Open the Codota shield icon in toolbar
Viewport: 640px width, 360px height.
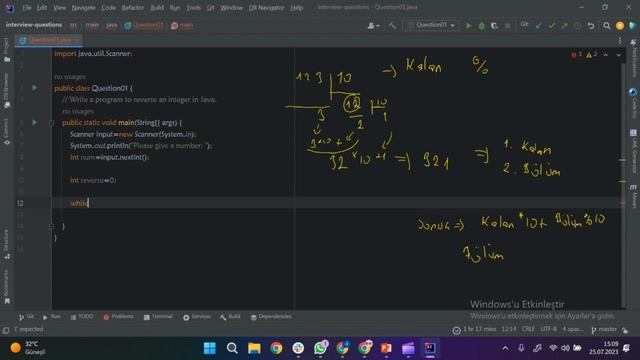[x=632, y=26]
